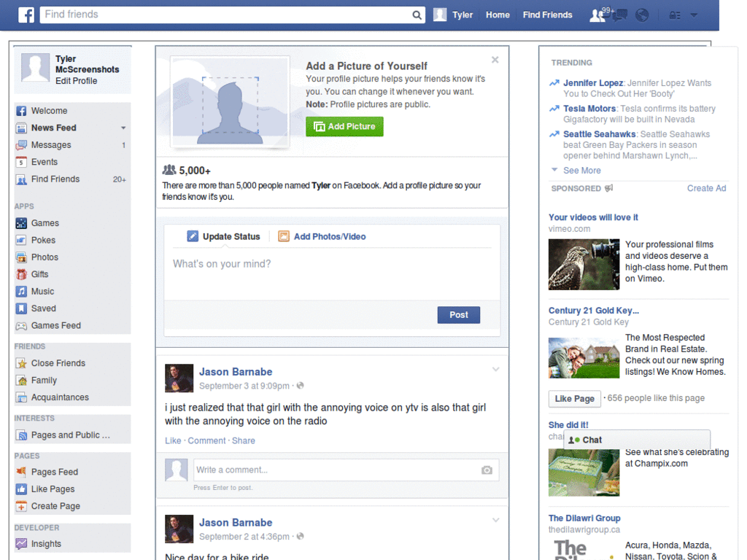The image size is (747, 560).
Task: Open Find Friends in top navigation
Action: click(x=547, y=15)
